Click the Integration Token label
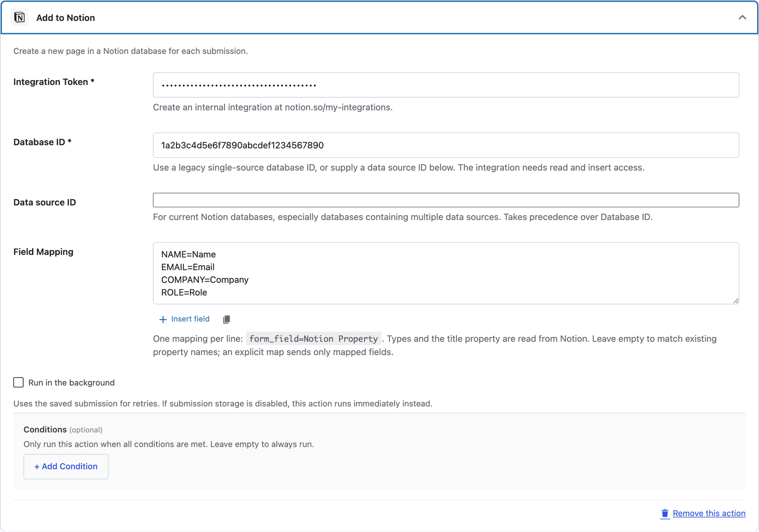 [54, 82]
